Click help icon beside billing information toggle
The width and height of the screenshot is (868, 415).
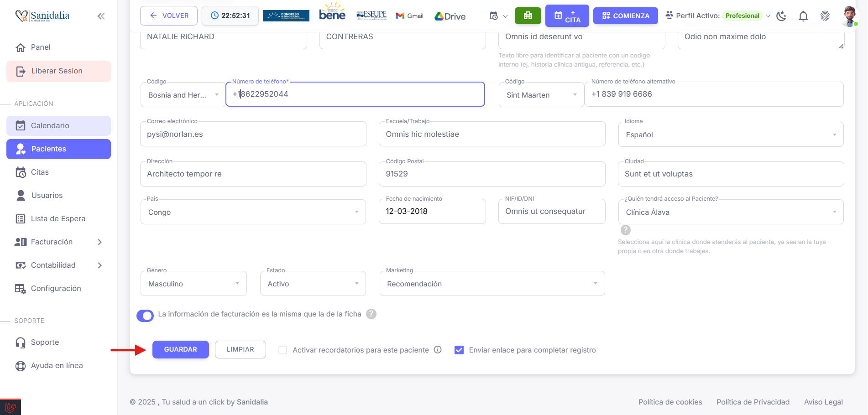[x=371, y=314]
